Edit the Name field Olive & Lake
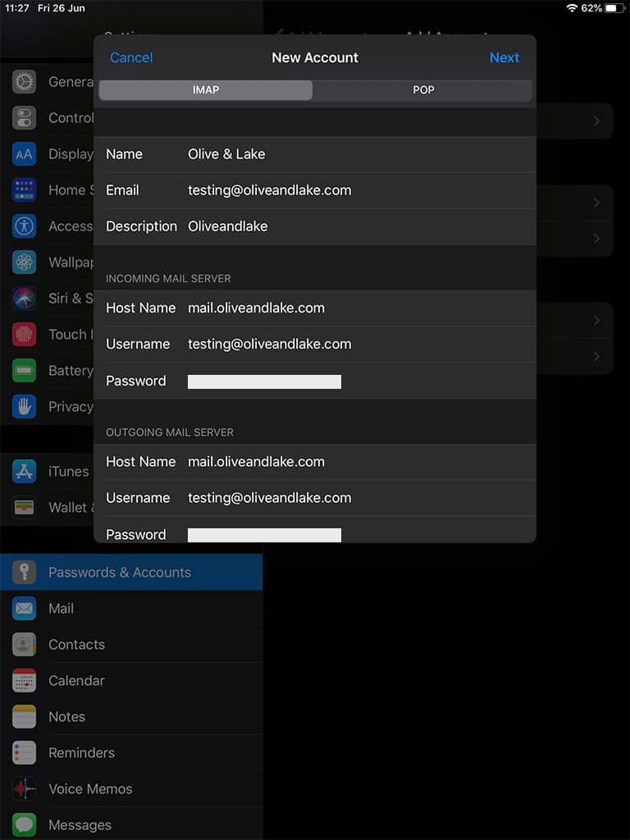Screen dimensions: 630x840 pyautogui.click(x=315, y=154)
